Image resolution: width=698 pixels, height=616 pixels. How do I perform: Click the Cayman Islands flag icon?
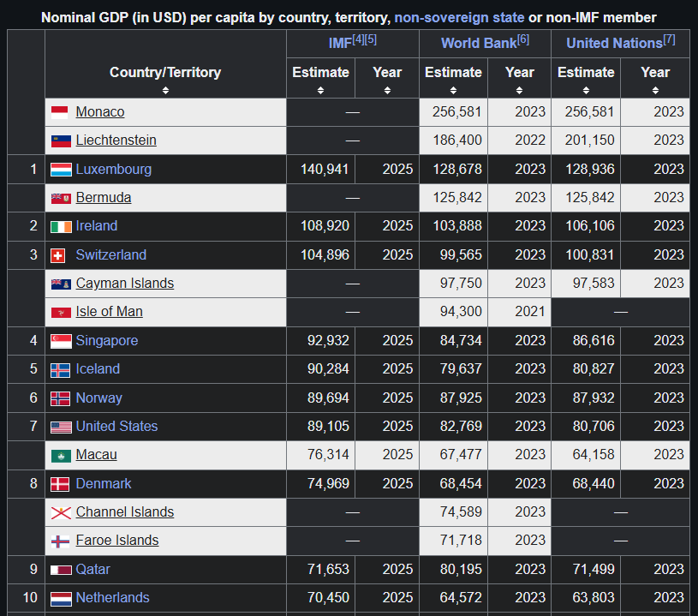click(x=61, y=284)
